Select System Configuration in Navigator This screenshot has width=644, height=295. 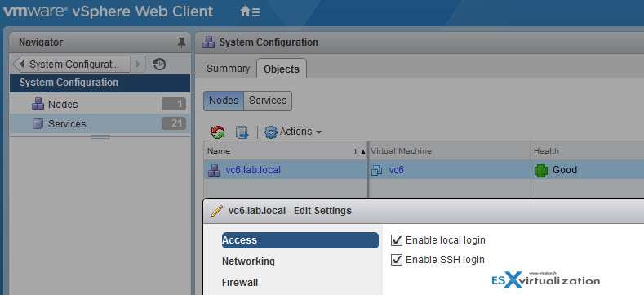click(x=100, y=83)
